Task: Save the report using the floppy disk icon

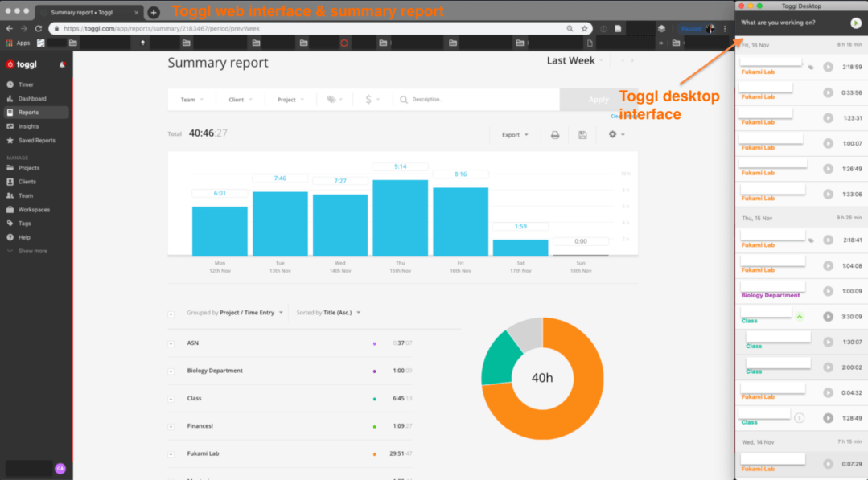Action: 582,135
